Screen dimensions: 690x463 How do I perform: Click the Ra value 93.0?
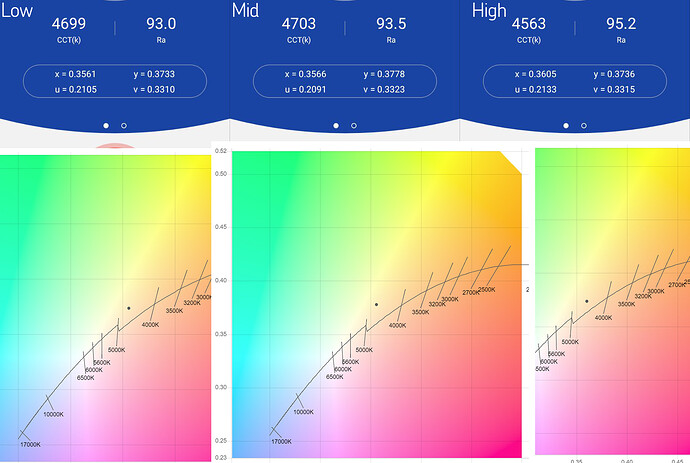pyautogui.click(x=161, y=24)
